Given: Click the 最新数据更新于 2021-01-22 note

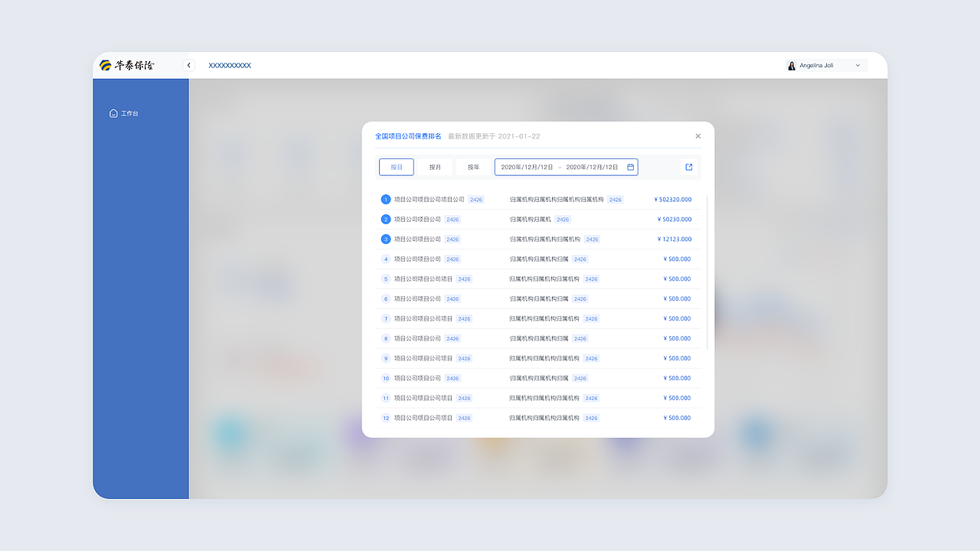Looking at the screenshot, I should coord(494,136).
